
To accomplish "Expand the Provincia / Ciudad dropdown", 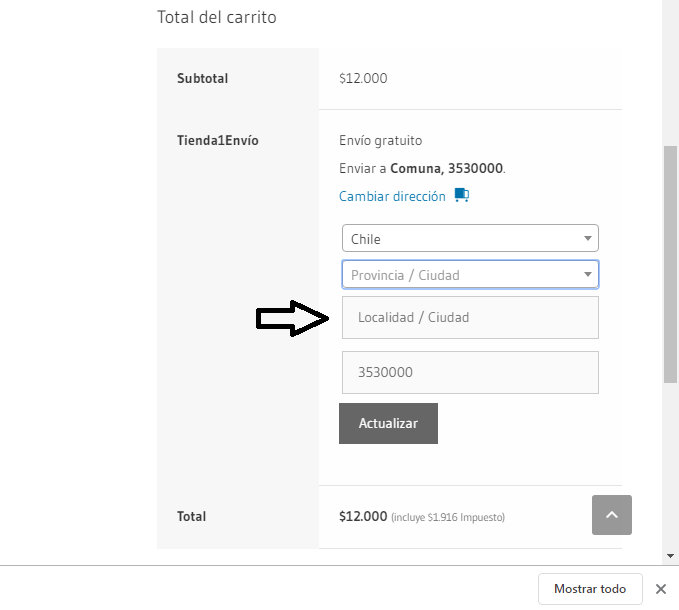I will tap(470, 274).
